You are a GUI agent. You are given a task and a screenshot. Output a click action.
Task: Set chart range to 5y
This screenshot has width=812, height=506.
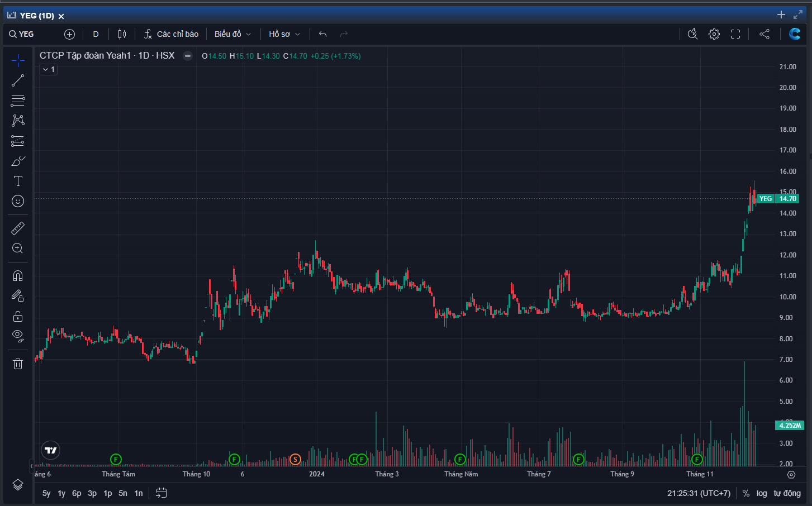[46, 493]
